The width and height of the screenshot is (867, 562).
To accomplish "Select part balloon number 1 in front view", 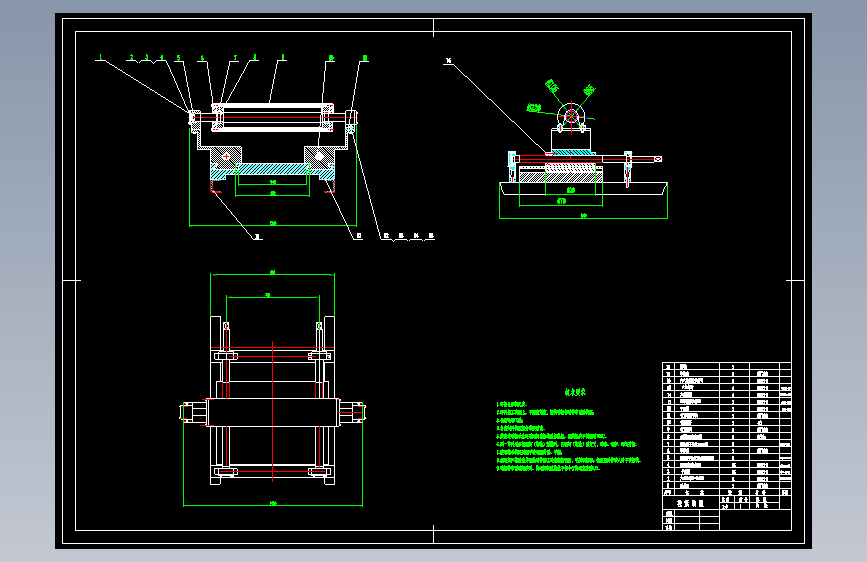I will click(x=101, y=57).
